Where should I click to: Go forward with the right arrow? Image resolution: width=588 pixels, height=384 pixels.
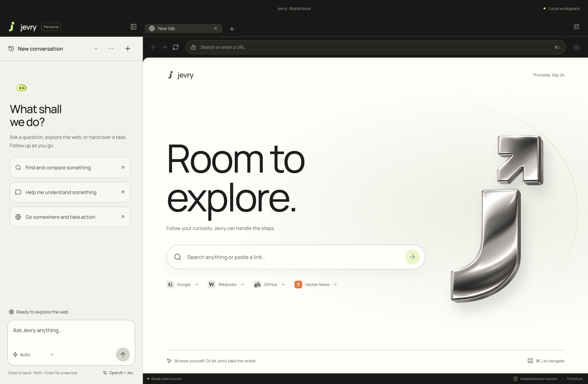[165, 47]
